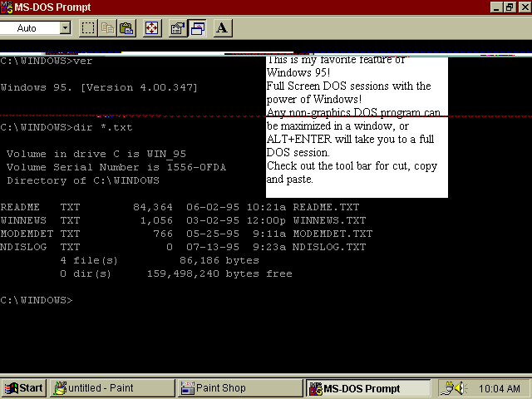Switch to untitled - Paint taskbar button

pos(112,388)
